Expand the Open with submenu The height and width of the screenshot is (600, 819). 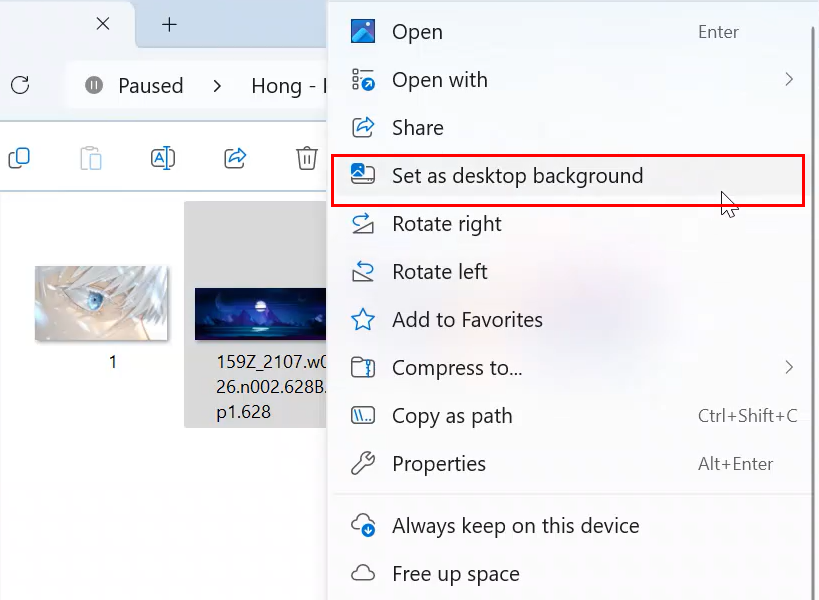pyautogui.click(x=788, y=80)
